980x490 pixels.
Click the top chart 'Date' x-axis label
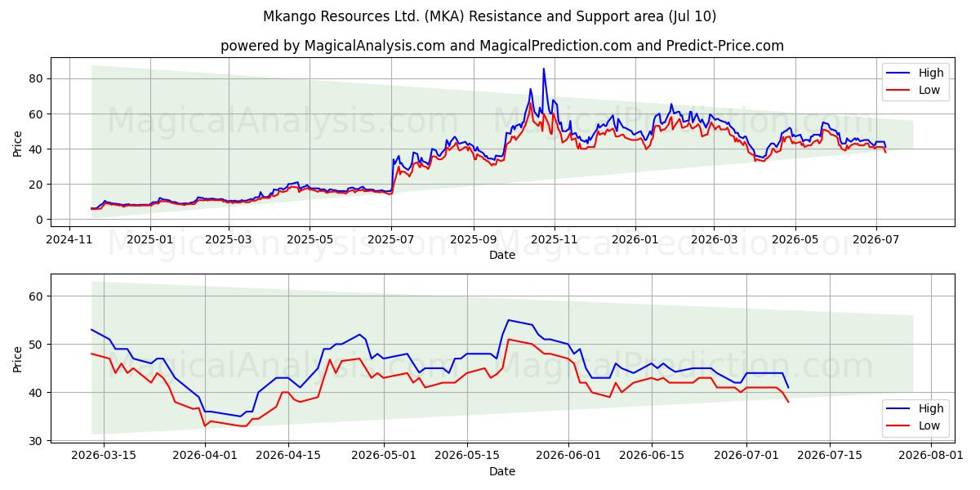[501, 255]
